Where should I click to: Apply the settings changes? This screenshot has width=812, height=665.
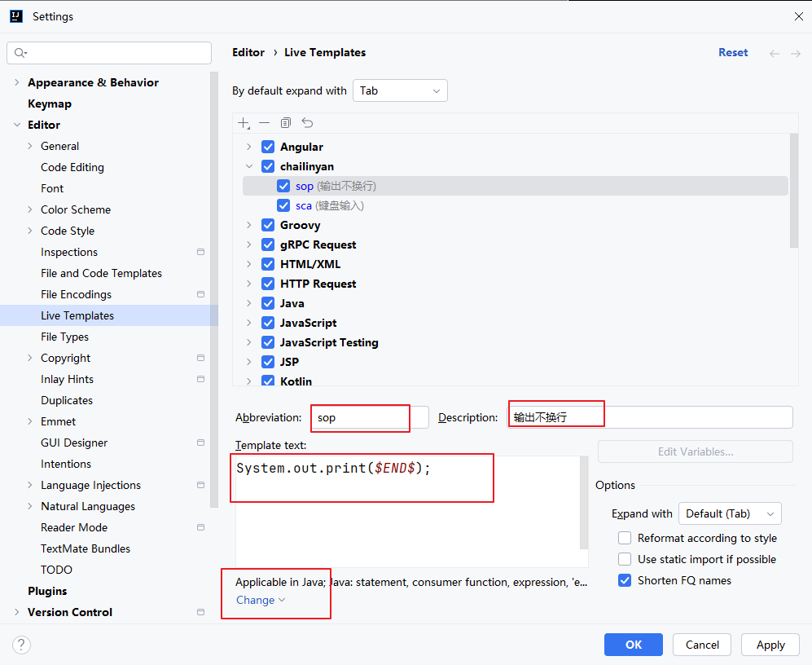tap(770, 645)
